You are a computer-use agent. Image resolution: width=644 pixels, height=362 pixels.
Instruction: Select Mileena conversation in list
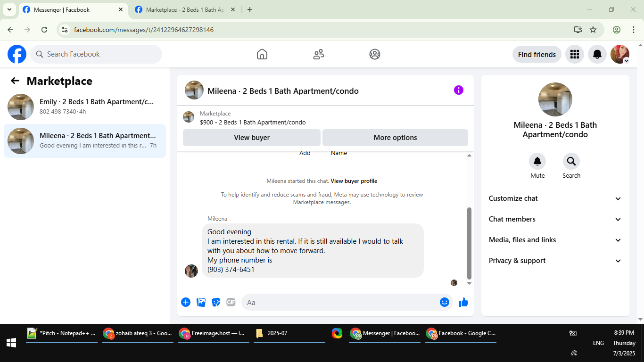tap(85, 140)
